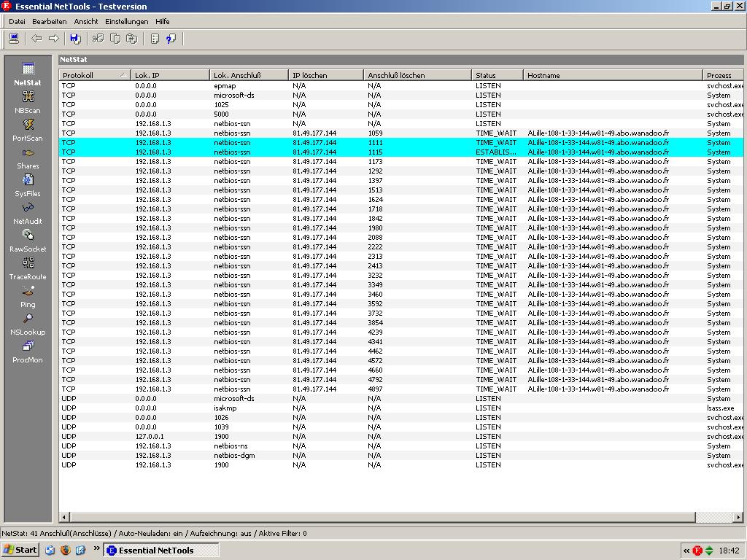Click the save toolbar icon

click(x=74, y=39)
